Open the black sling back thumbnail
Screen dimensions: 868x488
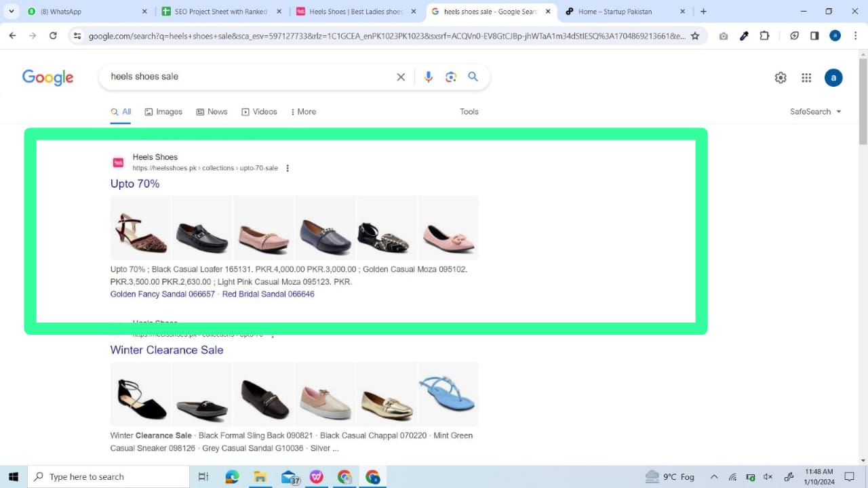(x=140, y=394)
